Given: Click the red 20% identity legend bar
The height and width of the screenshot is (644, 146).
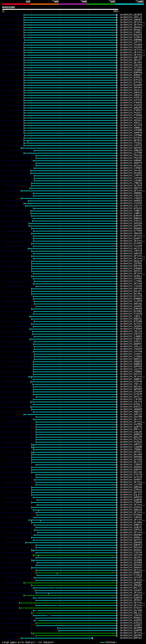Looking at the screenshot, I should (x=16, y=4).
